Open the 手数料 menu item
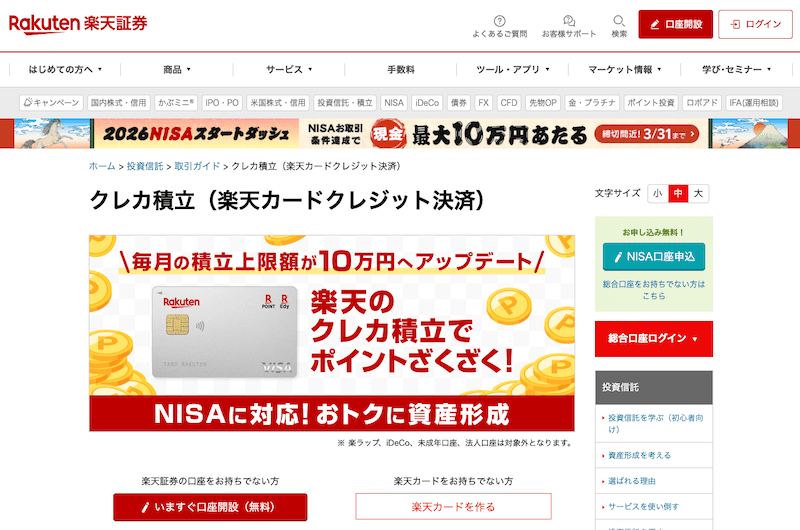This screenshot has width=800, height=530. 400,70
